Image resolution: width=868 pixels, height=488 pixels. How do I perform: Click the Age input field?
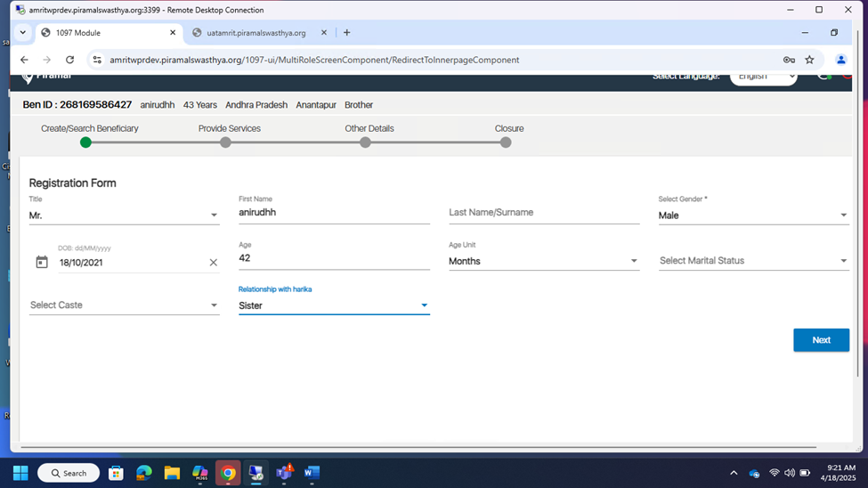point(334,258)
